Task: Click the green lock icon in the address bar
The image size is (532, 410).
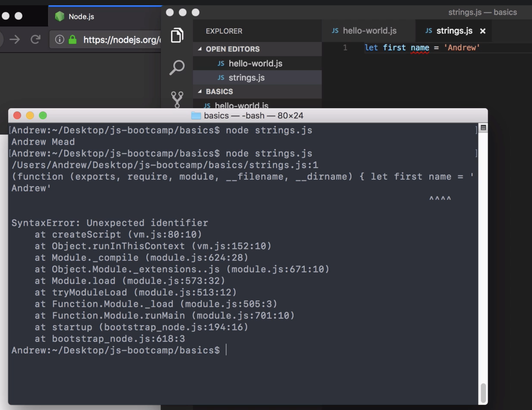Action: 72,39
